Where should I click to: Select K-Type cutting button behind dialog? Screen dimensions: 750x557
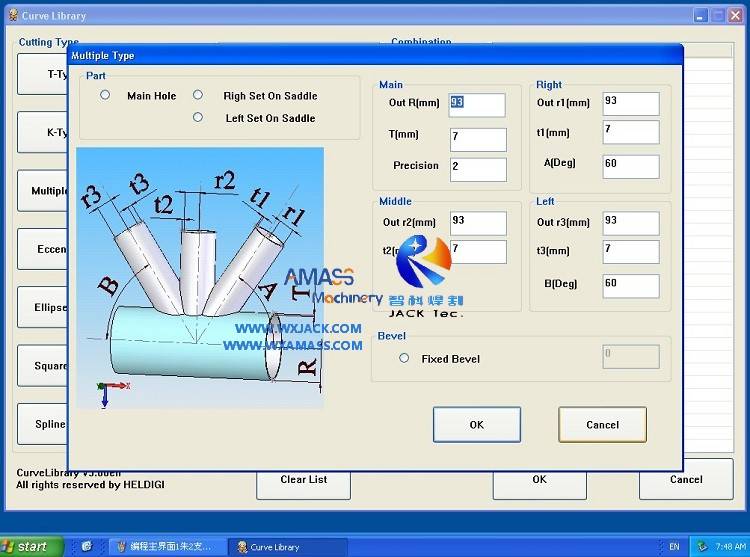[x=43, y=132]
